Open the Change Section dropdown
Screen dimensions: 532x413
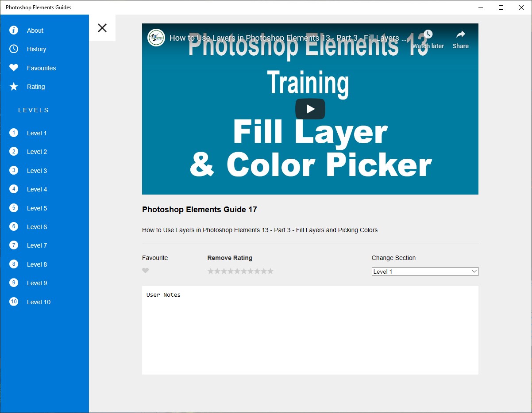(425, 272)
